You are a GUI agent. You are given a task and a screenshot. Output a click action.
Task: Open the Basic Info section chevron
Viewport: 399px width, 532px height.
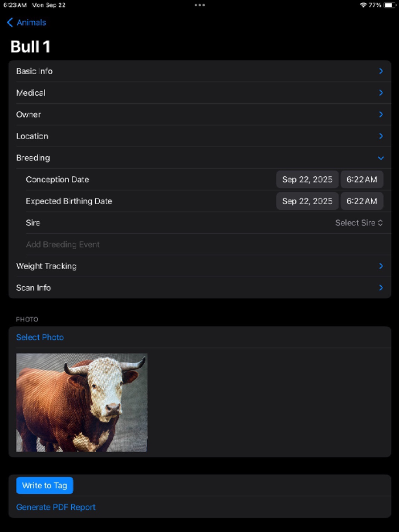coord(381,71)
